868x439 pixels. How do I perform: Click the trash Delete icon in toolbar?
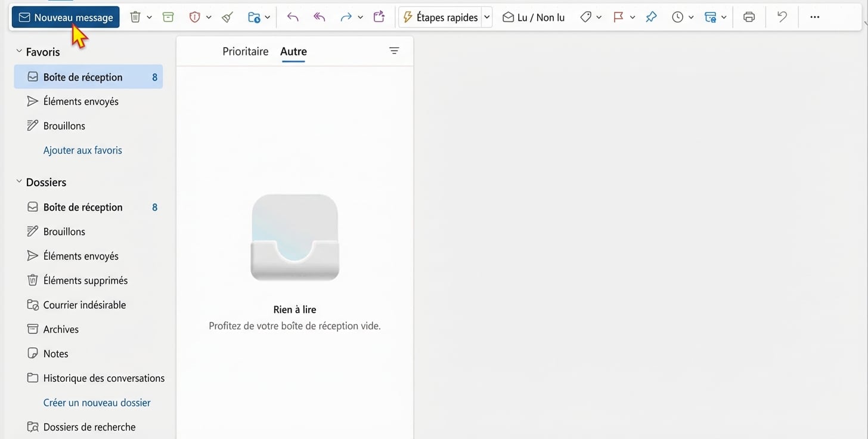point(135,17)
